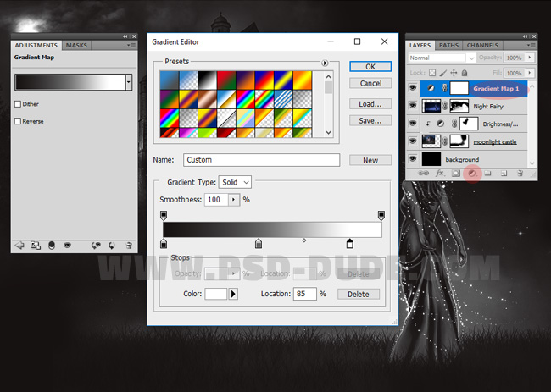Click the lock position icon
Image resolution: width=551 pixels, height=392 pixels.
(x=454, y=73)
